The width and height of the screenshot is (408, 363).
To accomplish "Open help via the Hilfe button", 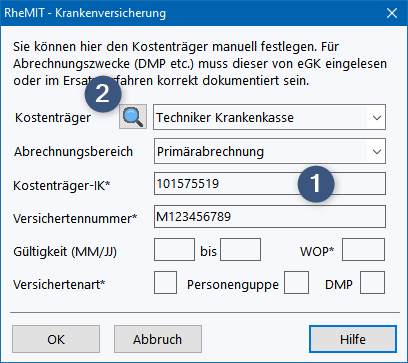I will (x=353, y=339).
